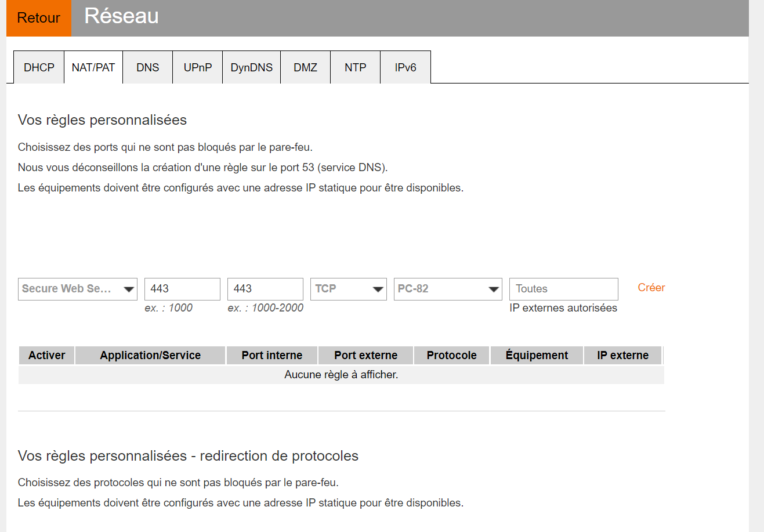Focus the external port range field
Viewport: 764px width, 532px height.
pyautogui.click(x=265, y=289)
